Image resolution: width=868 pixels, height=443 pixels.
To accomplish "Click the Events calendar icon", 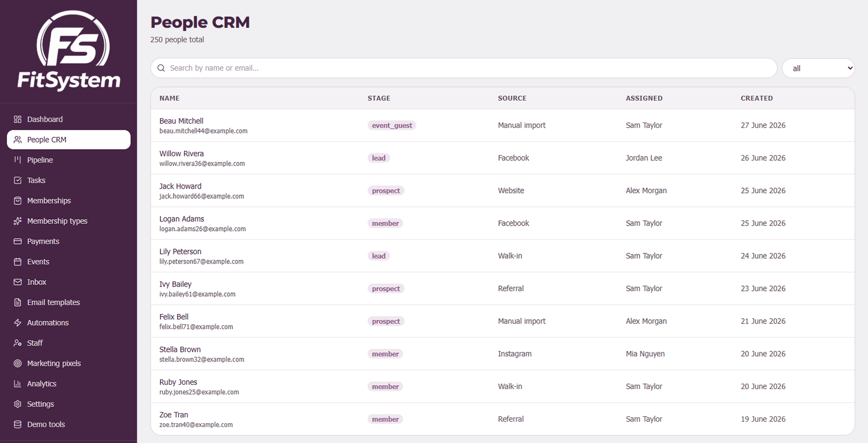I will pos(18,262).
